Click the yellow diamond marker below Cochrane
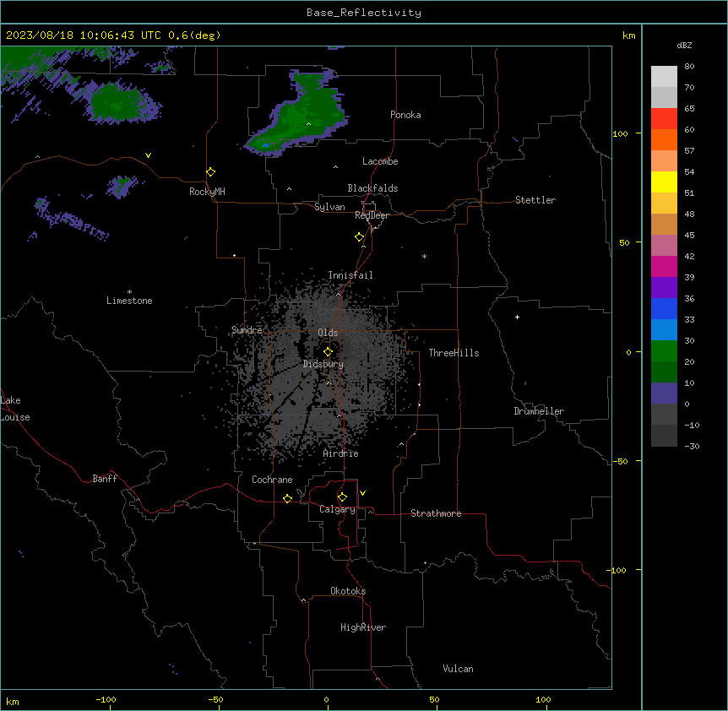 click(287, 498)
